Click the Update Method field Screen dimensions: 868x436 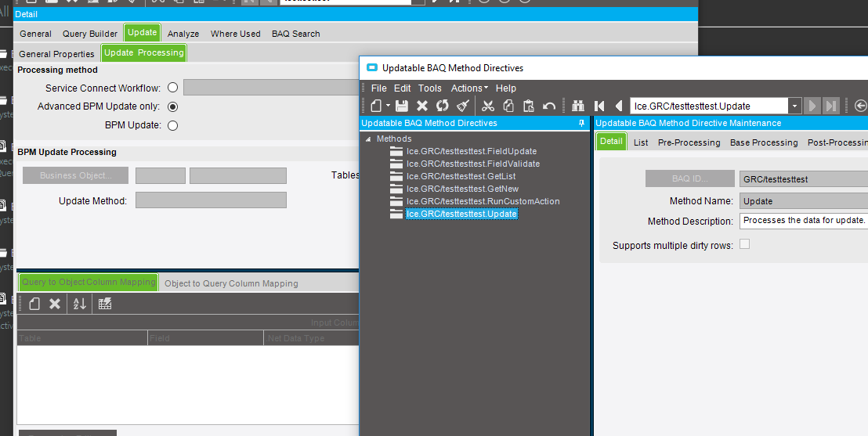(x=211, y=200)
